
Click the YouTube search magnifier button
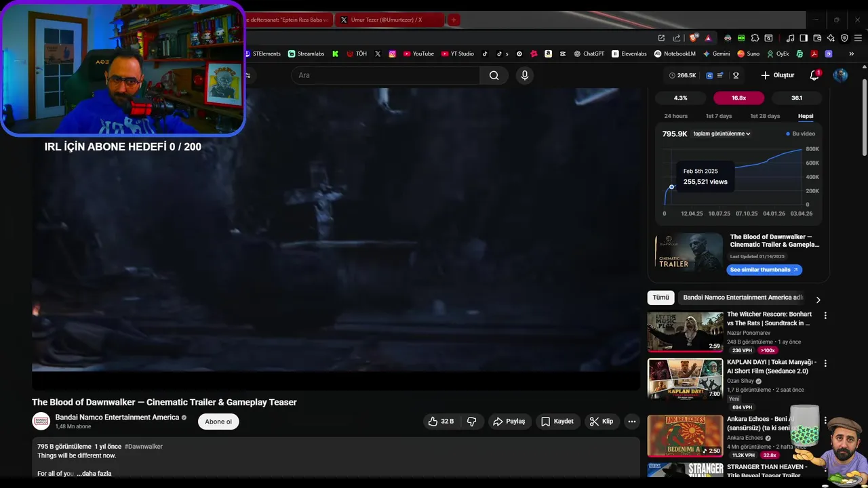pos(494,75)
